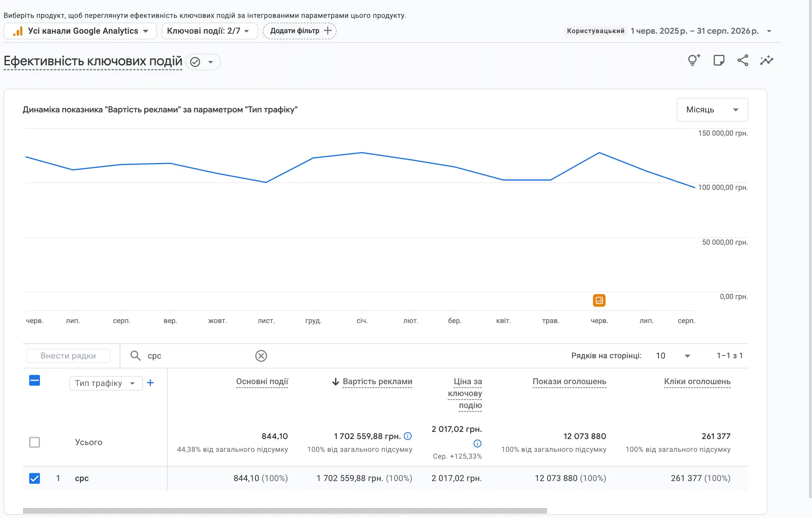Screen dimensions: 812x518
Task: Click the chart title Динаміка показника
Action: click(x=160, y=110)
